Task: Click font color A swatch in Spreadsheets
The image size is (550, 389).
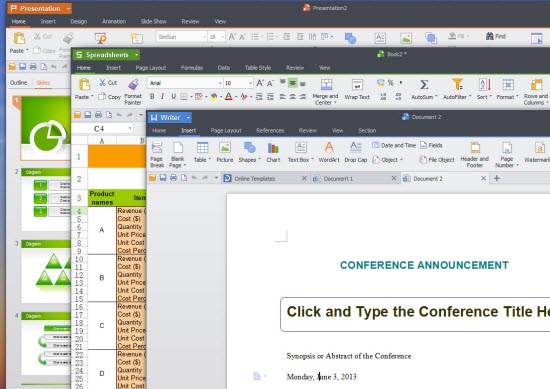Action: tap(229, 96)
